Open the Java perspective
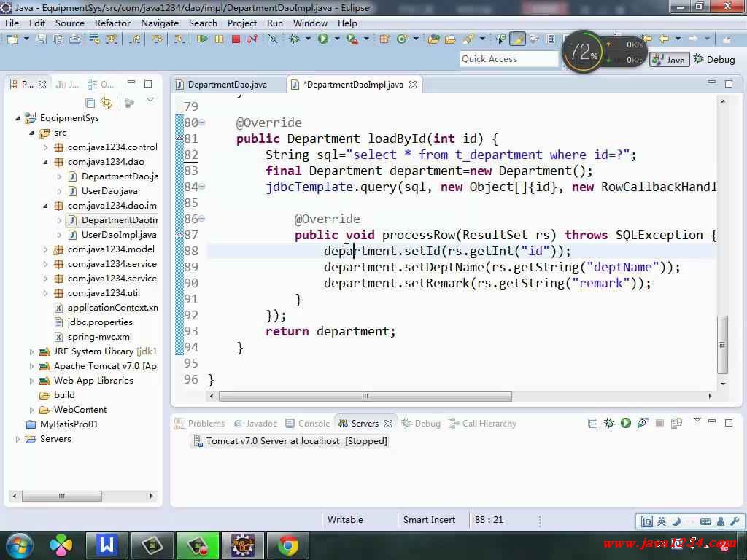Screen dimensions: 747x560 (x=670, y=60)
